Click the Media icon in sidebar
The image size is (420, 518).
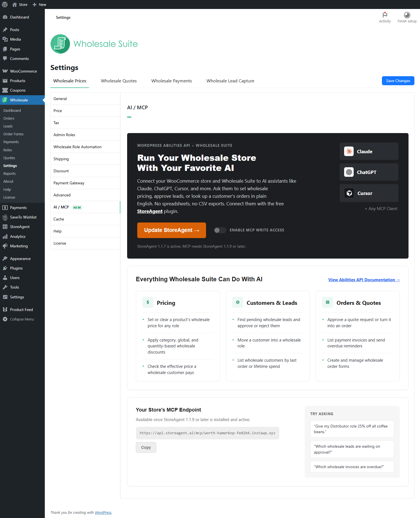[5, 39]
